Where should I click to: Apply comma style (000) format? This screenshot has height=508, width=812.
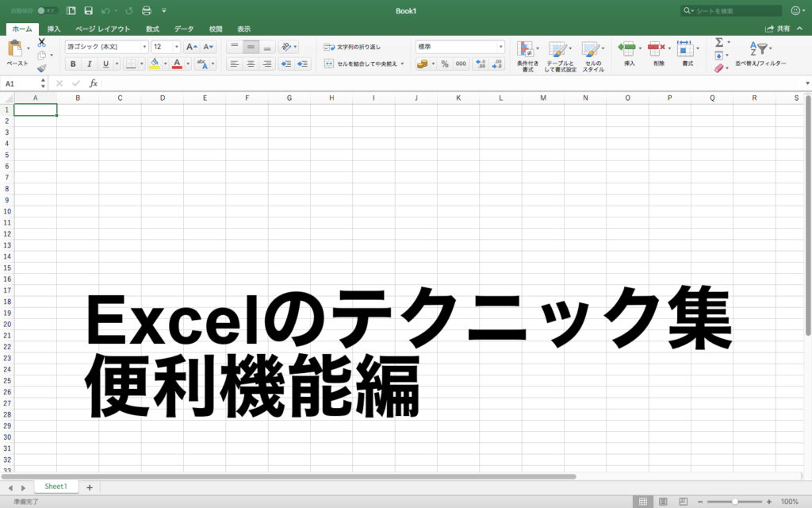(461, 63)
